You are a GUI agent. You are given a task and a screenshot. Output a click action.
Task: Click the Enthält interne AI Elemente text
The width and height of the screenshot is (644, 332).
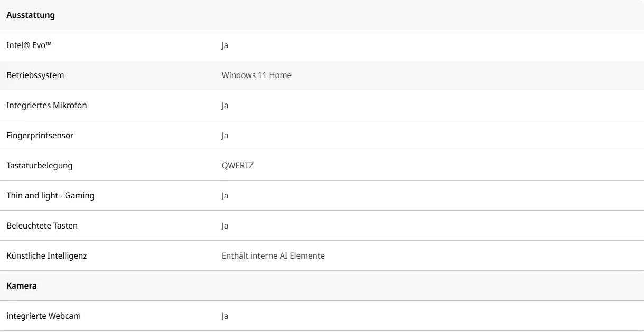[x=273, y=256]
